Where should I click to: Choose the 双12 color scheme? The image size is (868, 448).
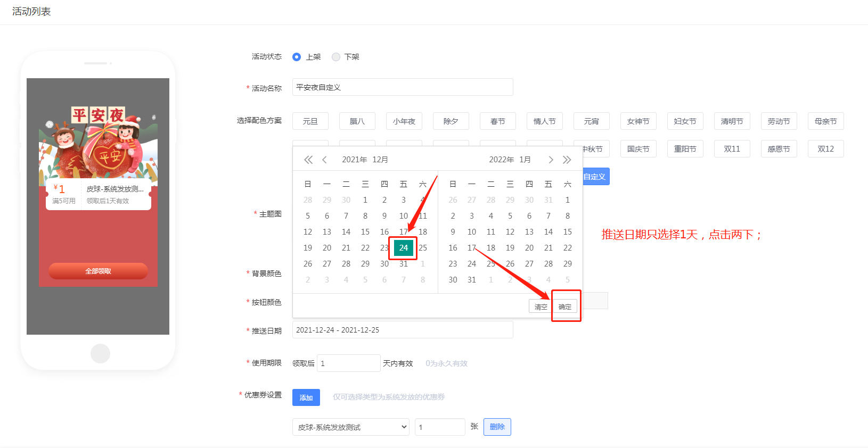tap(826, 149)
